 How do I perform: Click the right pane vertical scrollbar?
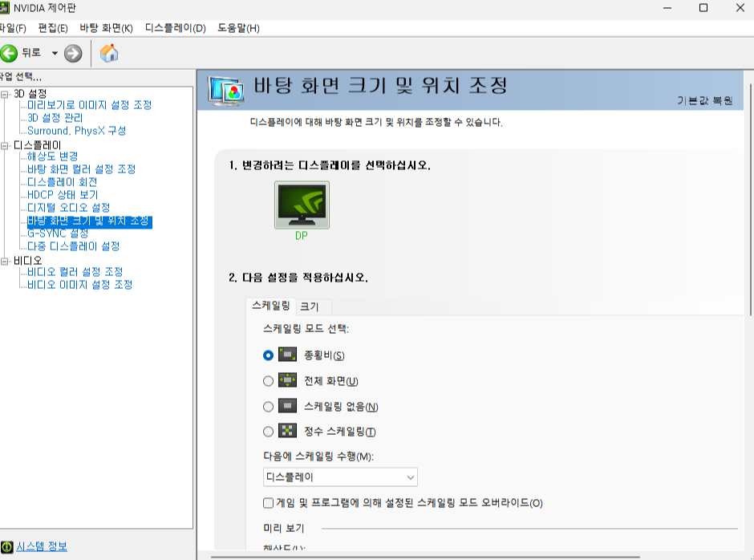(750, 200)
